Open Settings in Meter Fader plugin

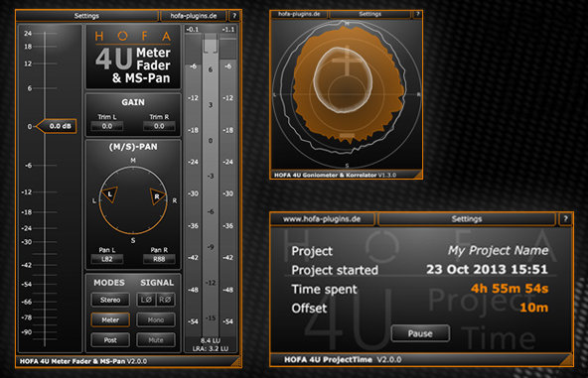(x=86, y=16)
